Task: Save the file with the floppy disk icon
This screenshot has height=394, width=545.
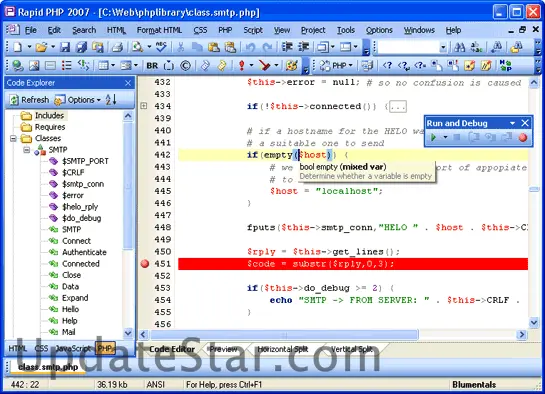Action: tap(65, 47)
